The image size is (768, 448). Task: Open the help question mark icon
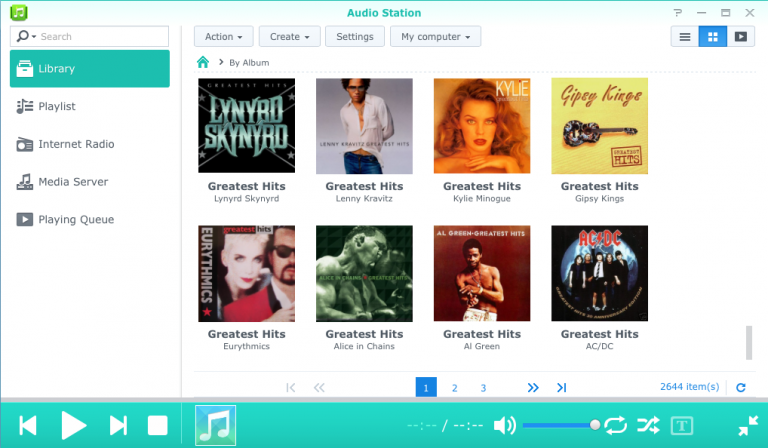click(677, 13)
